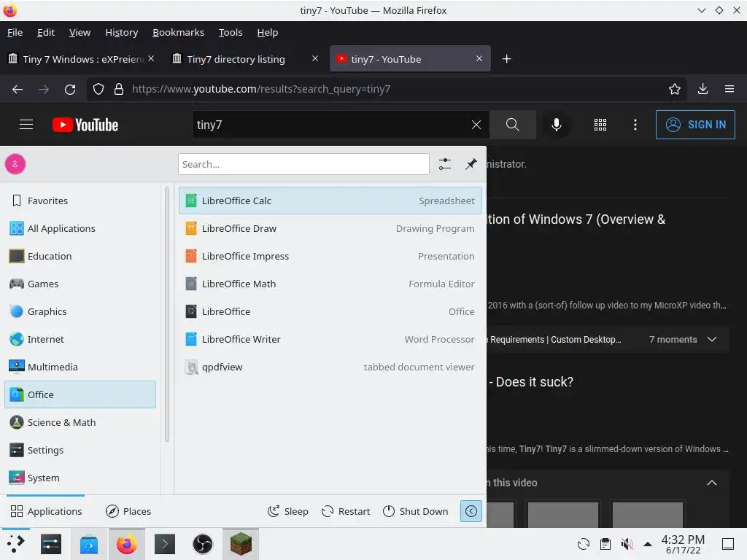Open the Bookmarks menu
This screenshot has height=560, width=747.
[x=178, y=32]
